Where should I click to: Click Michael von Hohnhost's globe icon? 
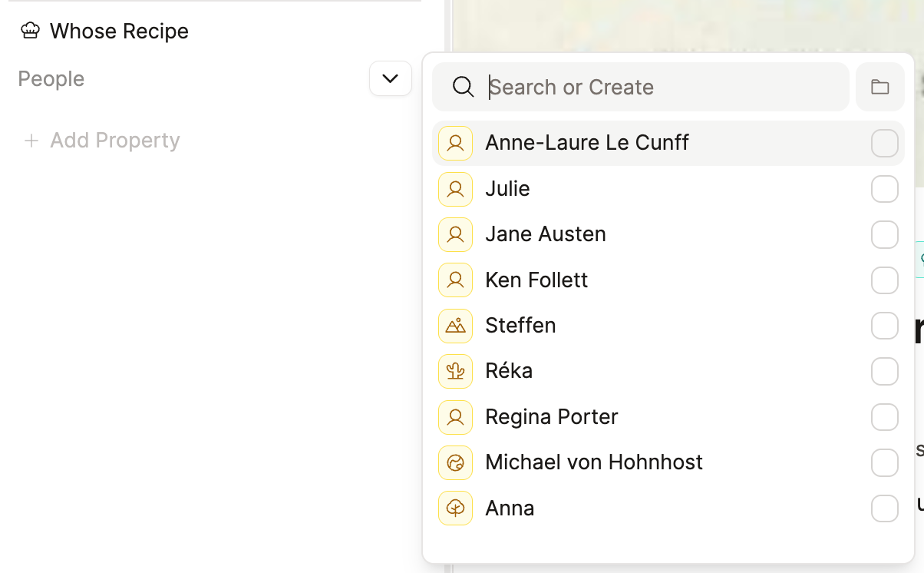[455, 462]
